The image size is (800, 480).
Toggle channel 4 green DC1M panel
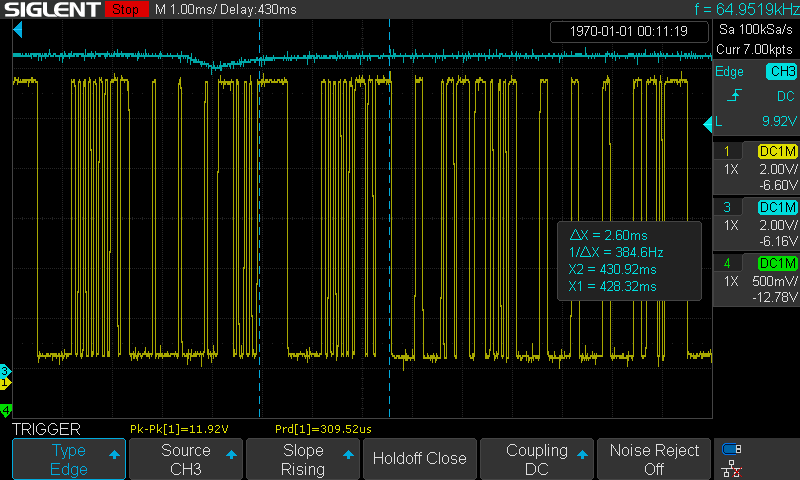[755, 273]
